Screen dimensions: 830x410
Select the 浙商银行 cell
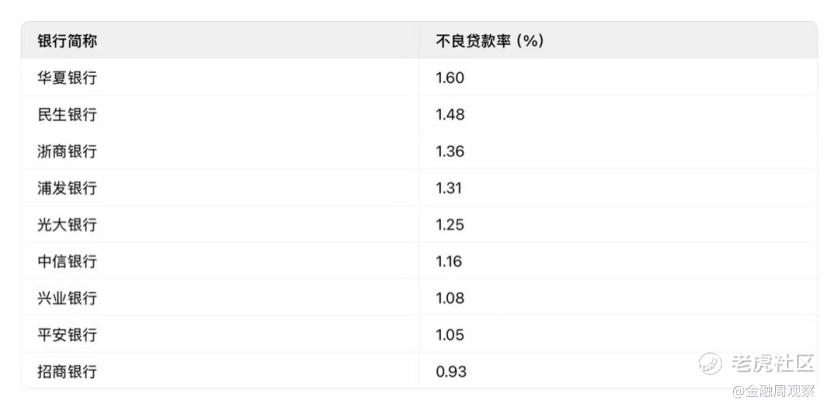pyautogui.click(x=68, y=151)
